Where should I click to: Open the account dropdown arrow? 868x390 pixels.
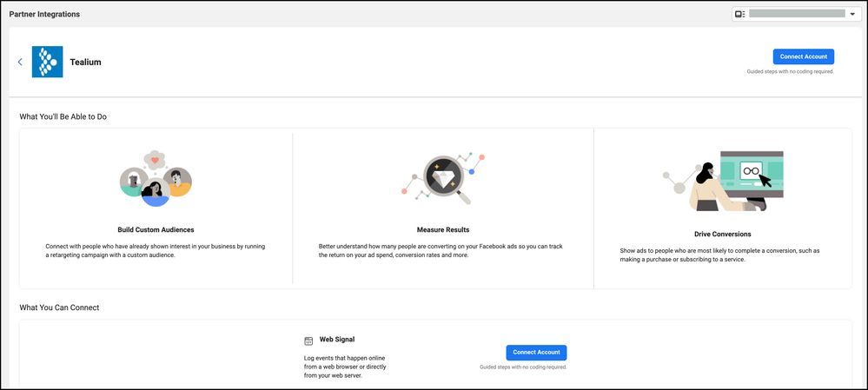(x=852, y=15)
